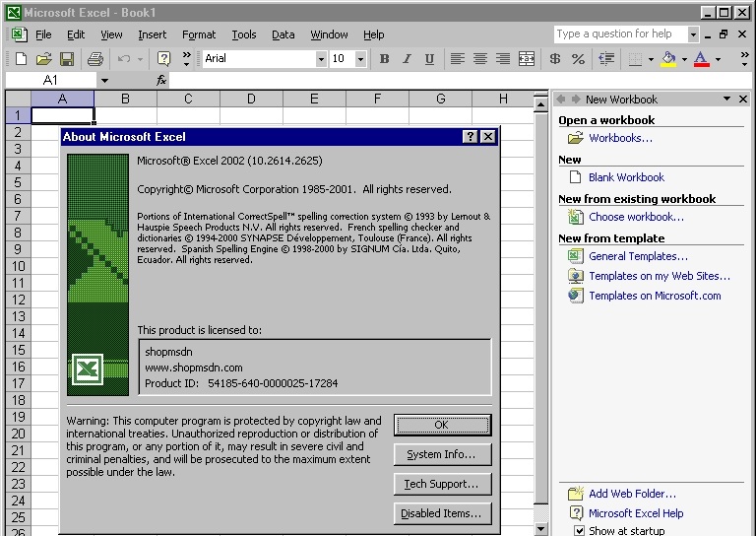The height and width of the screenshot is (536, 756).
Task: Expand the Font size dropdown
Action: click(x=360, y=59)
